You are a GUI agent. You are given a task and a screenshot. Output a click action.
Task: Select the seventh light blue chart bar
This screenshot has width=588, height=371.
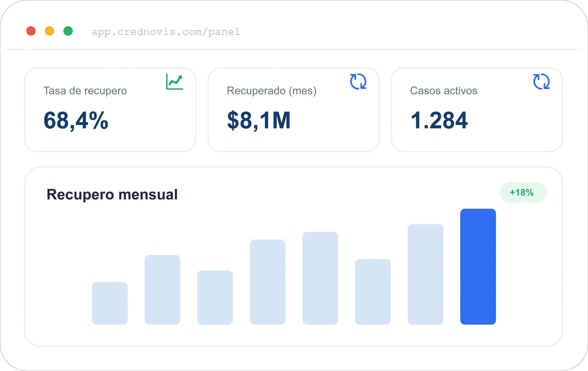click(x=425, y=274)
